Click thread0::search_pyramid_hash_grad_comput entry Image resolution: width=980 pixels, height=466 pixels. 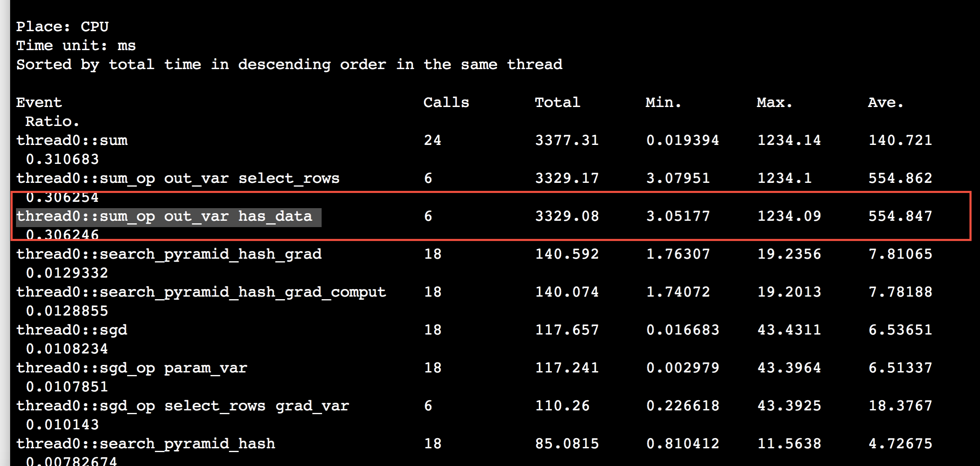pos(201,292)
